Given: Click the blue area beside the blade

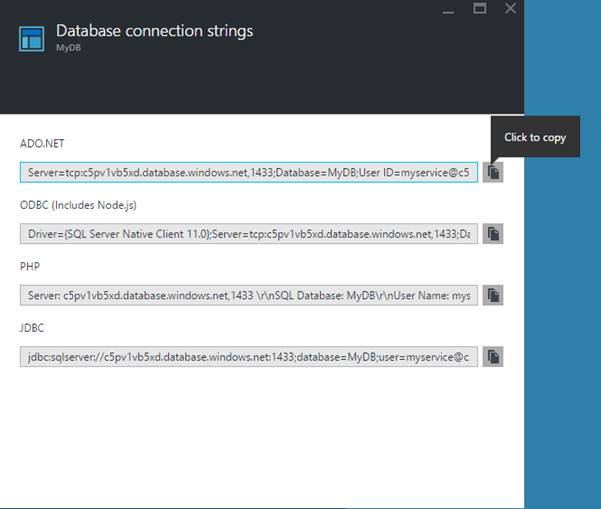Looking at the screenshot, I should tap(562, 300).
